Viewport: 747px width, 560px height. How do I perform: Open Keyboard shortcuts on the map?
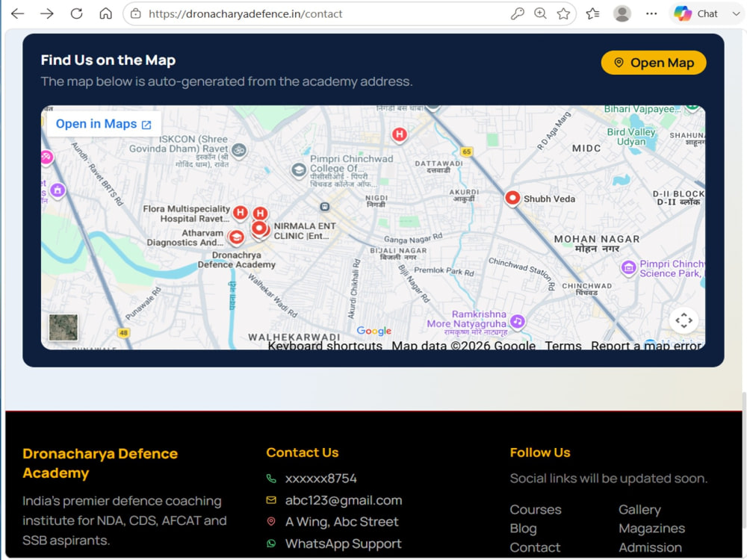325,345
